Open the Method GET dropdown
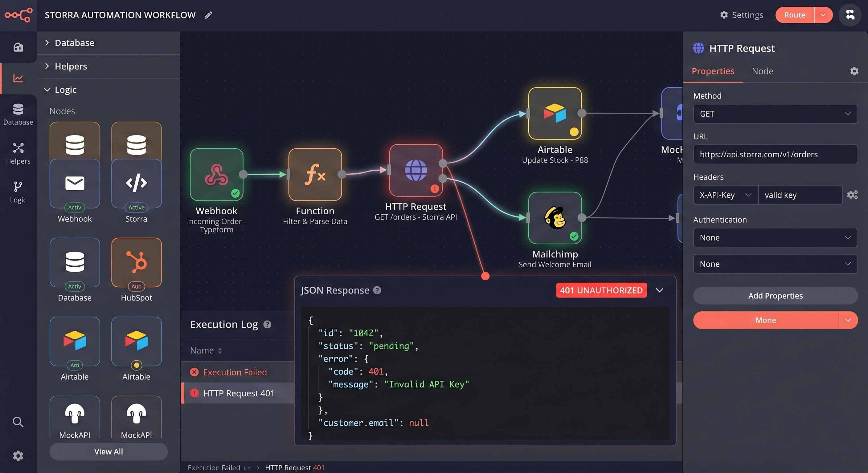The height and width of the screenshot is (473, 868). click(x=775, y=114)
